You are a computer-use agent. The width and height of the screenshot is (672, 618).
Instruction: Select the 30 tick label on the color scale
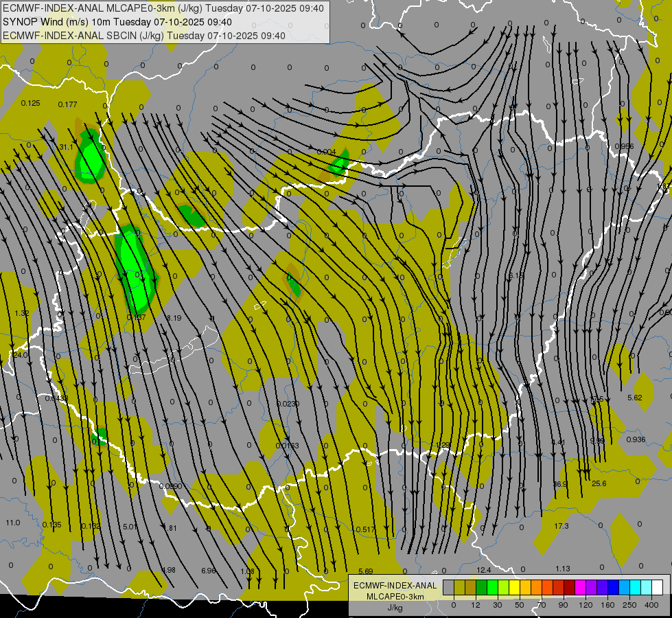coord(498,605)
